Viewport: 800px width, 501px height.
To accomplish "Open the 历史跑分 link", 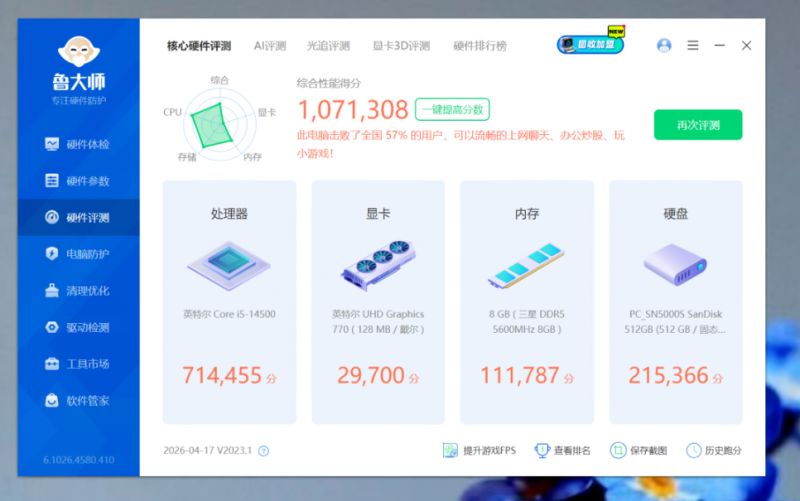I will coord(723,451).
